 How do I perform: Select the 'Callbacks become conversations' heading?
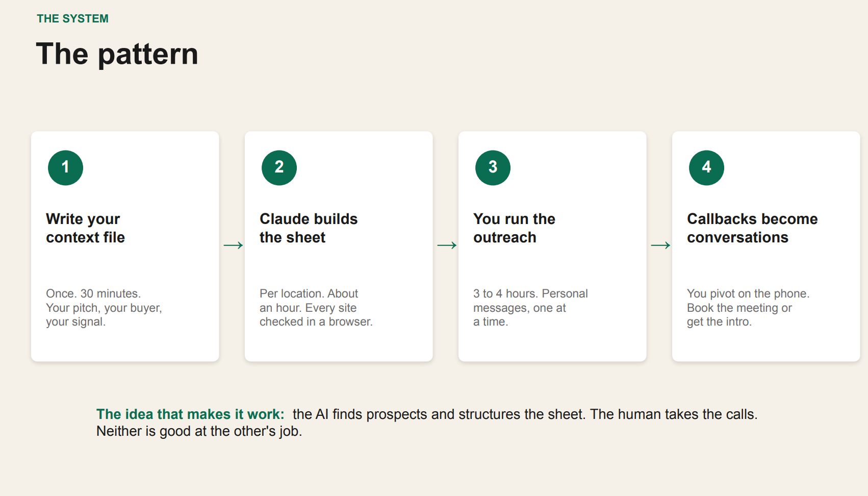(752, 228)
